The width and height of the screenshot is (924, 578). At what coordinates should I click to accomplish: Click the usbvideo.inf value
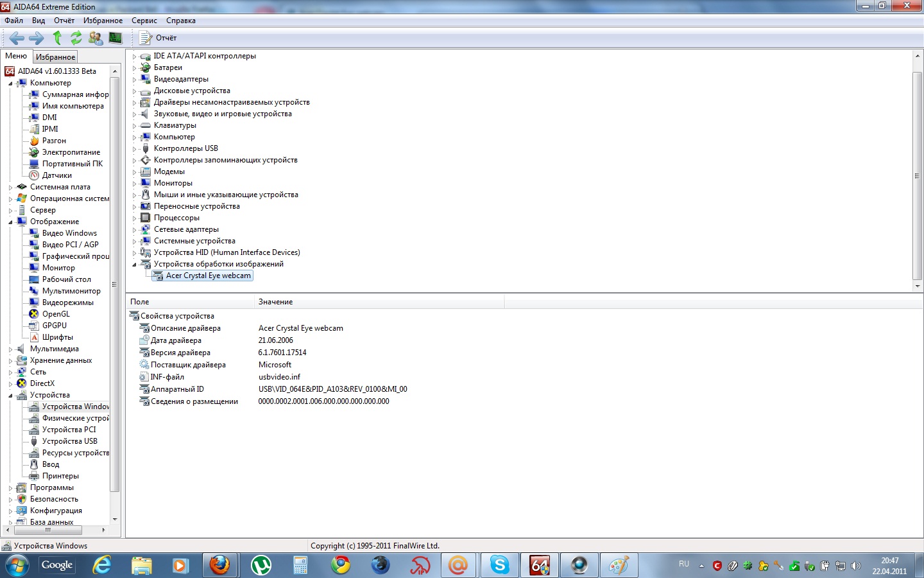coord(279,377)
